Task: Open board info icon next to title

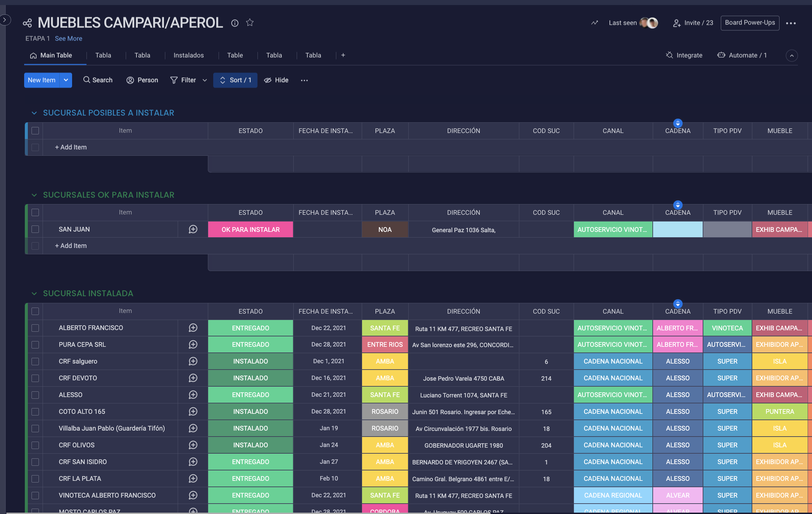Action: coord(235,23)
